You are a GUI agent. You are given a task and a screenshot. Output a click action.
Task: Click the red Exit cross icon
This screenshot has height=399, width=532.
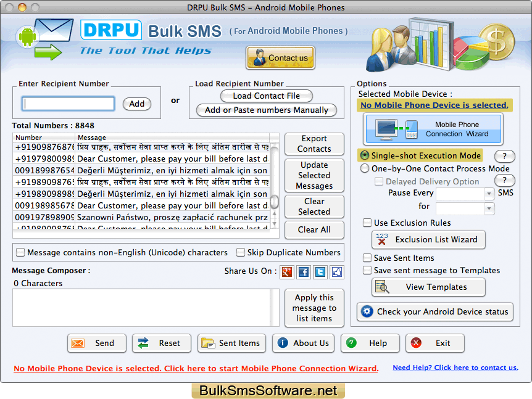pyautogui.click(x=416, y=343)
